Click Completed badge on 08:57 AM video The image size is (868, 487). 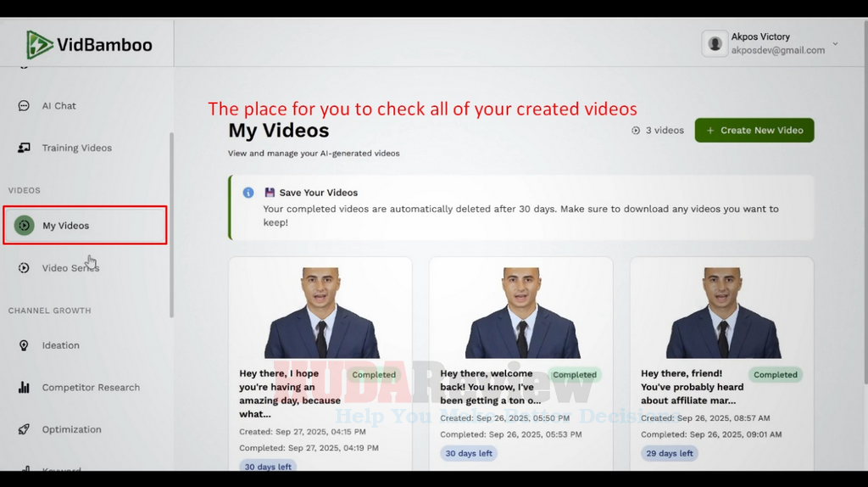[776, 375]
